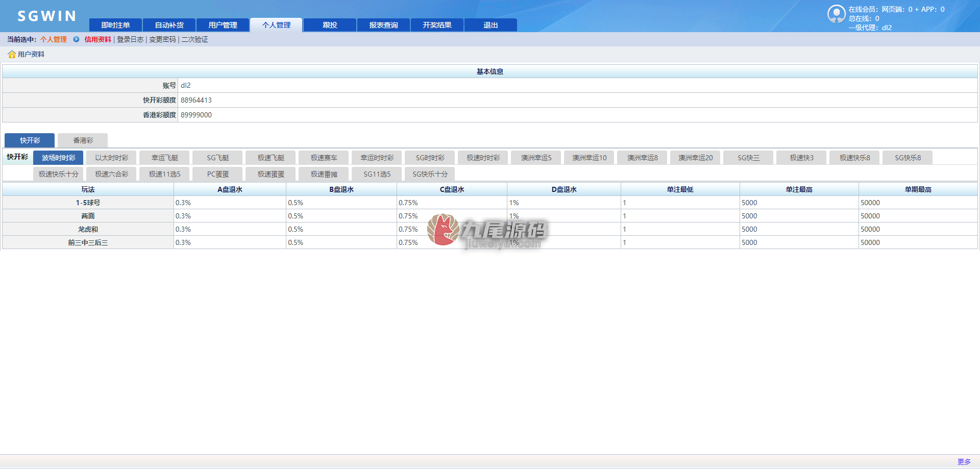The height and width of the screenshot is (469, 980).
Task: Click the blue arrow icon after 个人管理
Action: point(76,39)
